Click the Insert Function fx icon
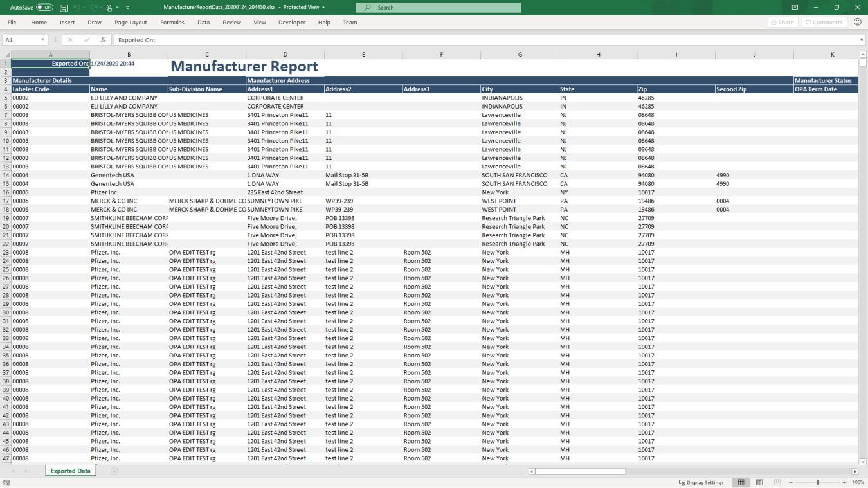The height and width of the screenshot is (488, 868). pyautogui.click(x=104, y=40)
